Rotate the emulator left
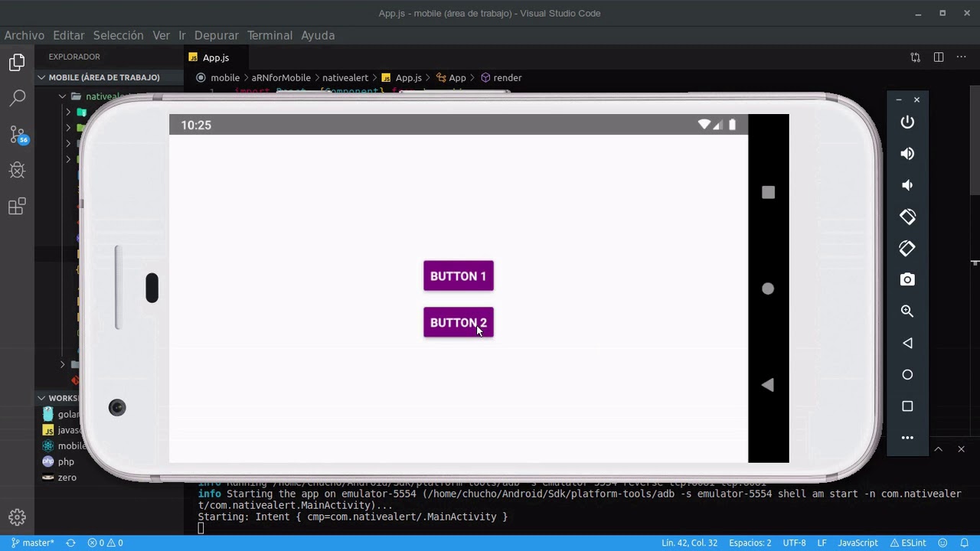Viewport: 980px width, 551px height. 907,217
